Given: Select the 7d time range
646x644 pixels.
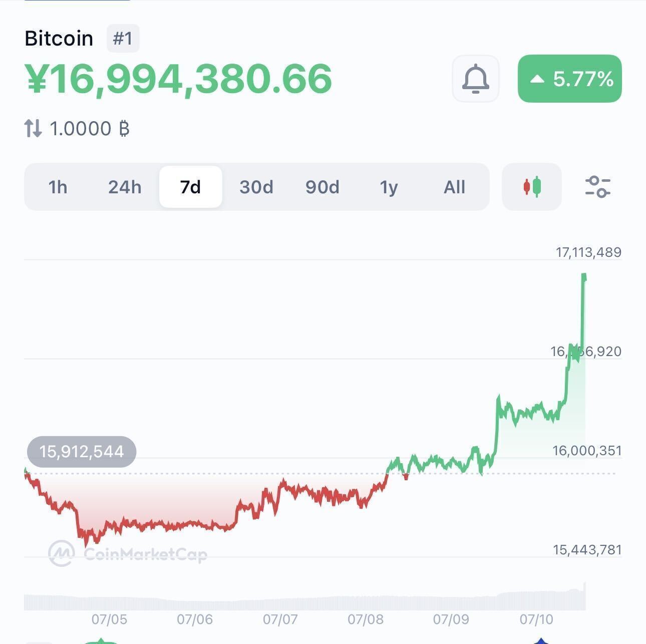Looking at the screenshot, I should (x=190, y=187).
